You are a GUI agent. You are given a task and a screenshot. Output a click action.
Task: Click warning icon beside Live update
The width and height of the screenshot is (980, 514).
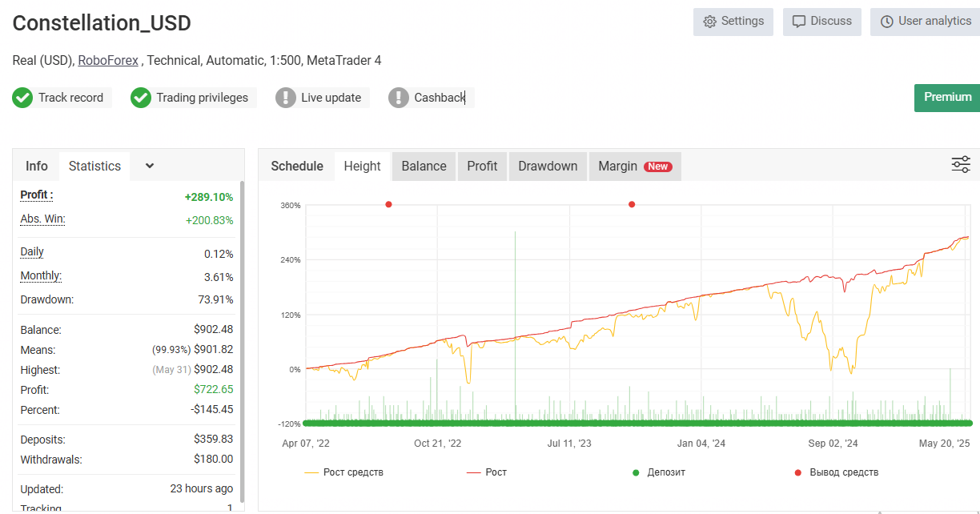point(286,98)
